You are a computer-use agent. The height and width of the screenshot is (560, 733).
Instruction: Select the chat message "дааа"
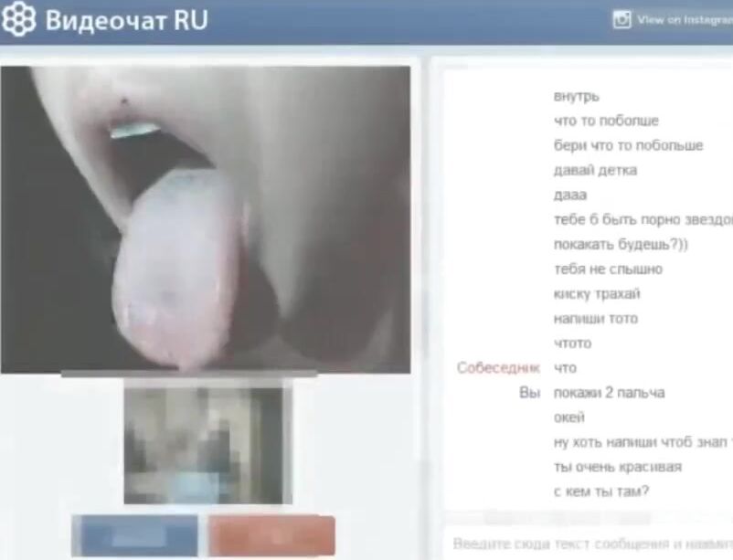pos(570,195)
